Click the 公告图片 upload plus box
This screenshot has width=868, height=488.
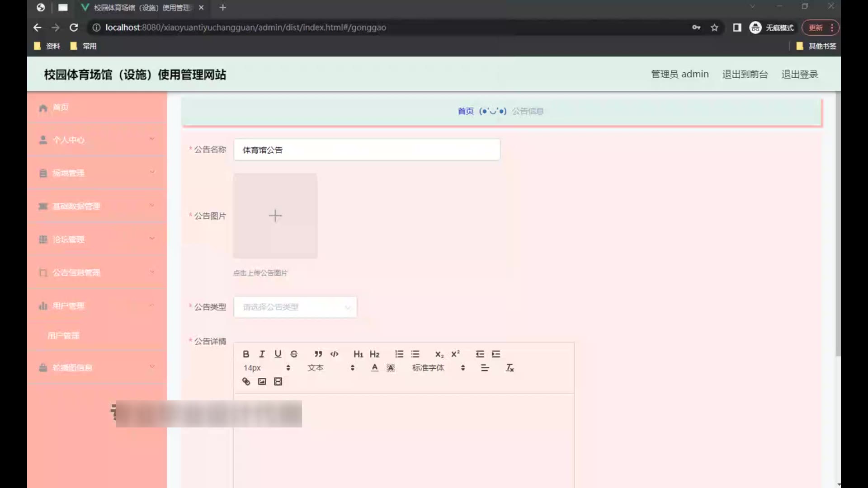tap(275, 216)
